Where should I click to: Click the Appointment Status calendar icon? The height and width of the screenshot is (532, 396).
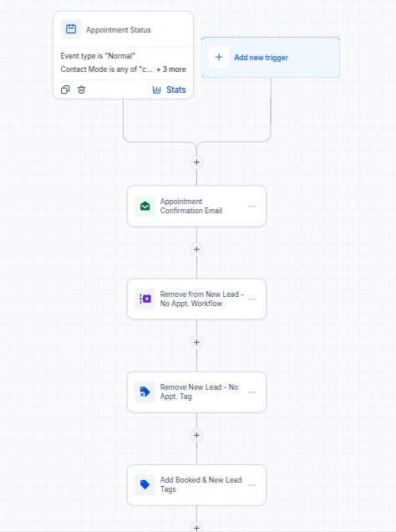(x=71, y=29)
